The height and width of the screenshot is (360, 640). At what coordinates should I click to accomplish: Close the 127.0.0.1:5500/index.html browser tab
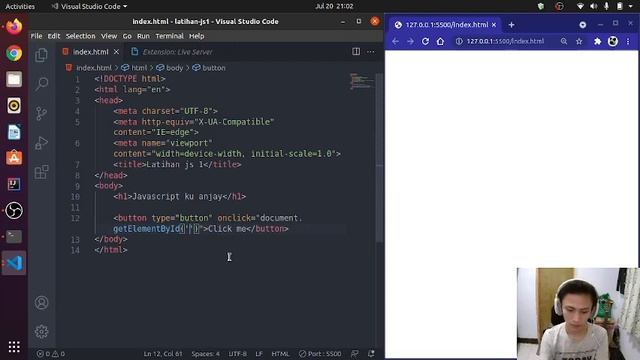[494, 25]
